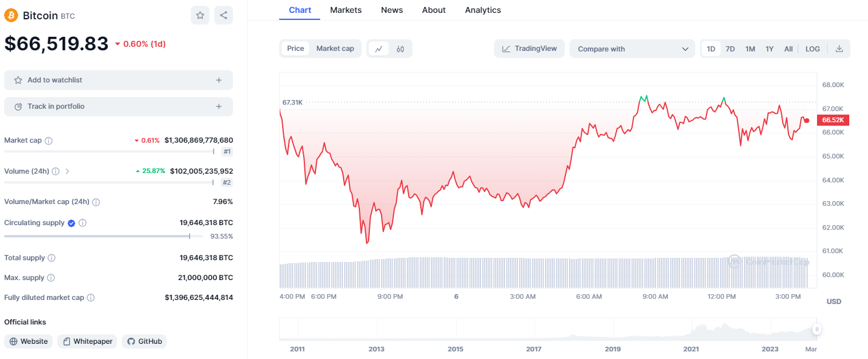This screenshot has height=359, width=868.
Task: Open the Compare with dropdown
Action: pos(632,49)
